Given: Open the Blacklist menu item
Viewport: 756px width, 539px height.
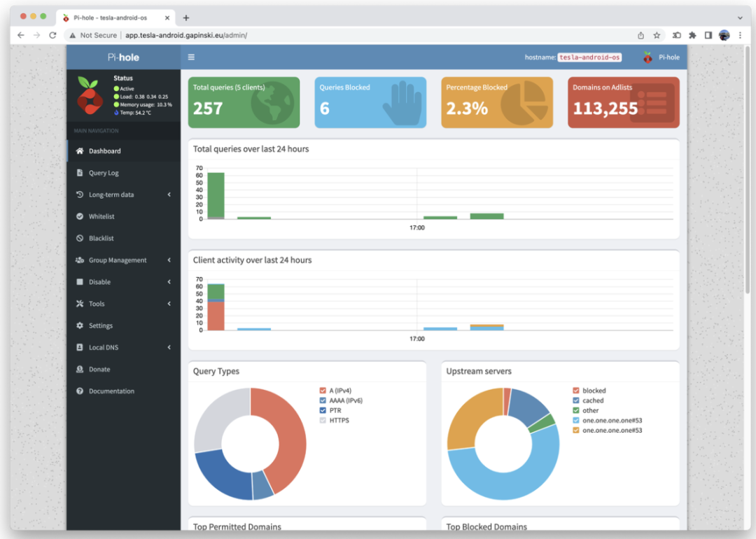Looking at the screenshot, I should click(x=124, y=238).
